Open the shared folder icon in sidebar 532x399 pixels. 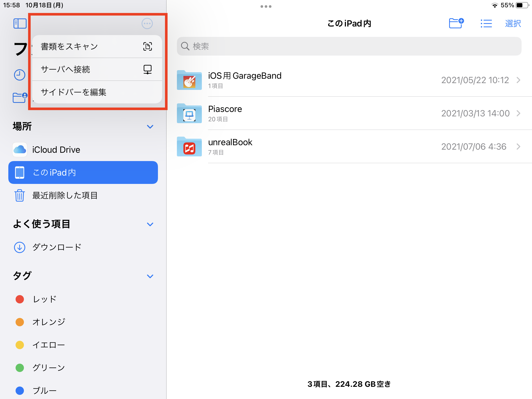[x=20, y=97]
